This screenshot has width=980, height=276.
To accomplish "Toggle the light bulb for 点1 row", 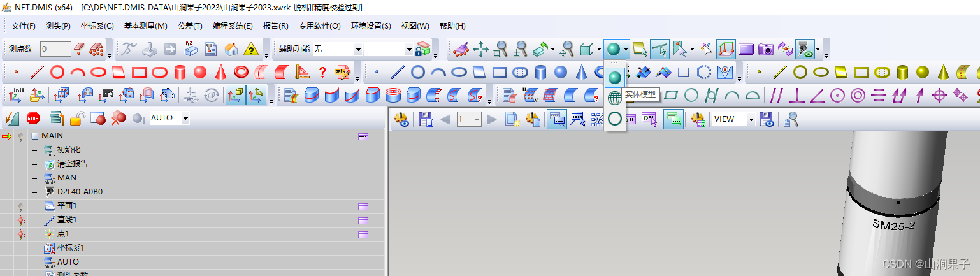I will click(20, 235).
